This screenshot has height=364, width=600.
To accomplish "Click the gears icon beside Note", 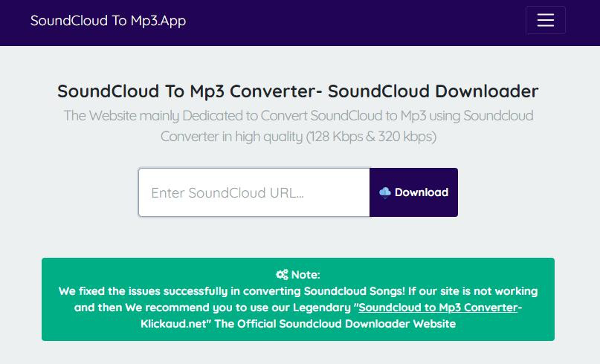I will point(282,274).
